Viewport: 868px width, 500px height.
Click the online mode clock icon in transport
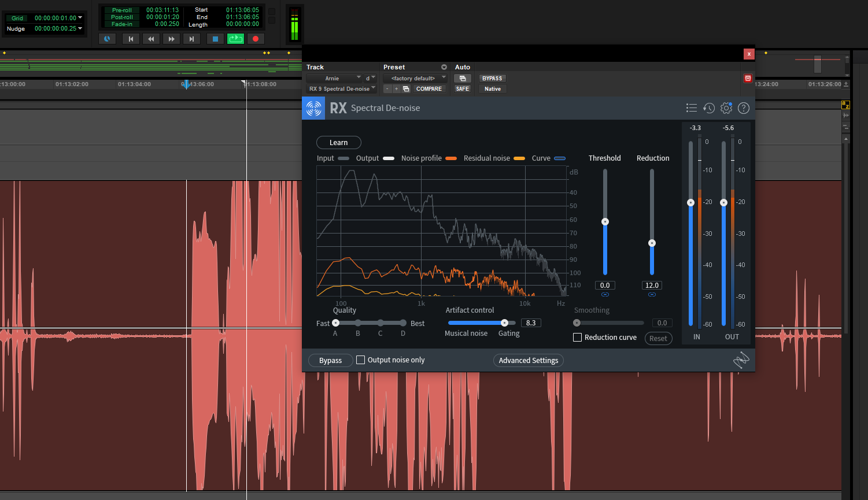click(x=107, y=39)
